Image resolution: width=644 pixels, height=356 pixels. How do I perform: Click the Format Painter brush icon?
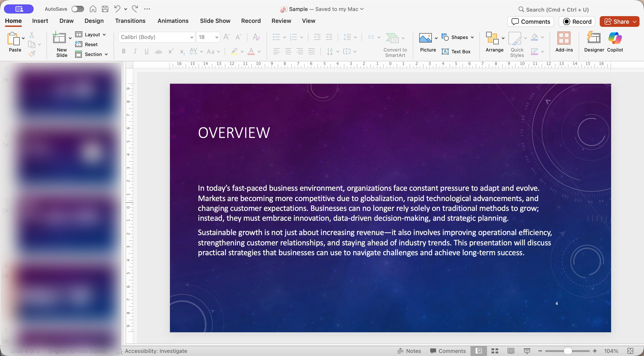pyautogui.click(x=32, y=54)
